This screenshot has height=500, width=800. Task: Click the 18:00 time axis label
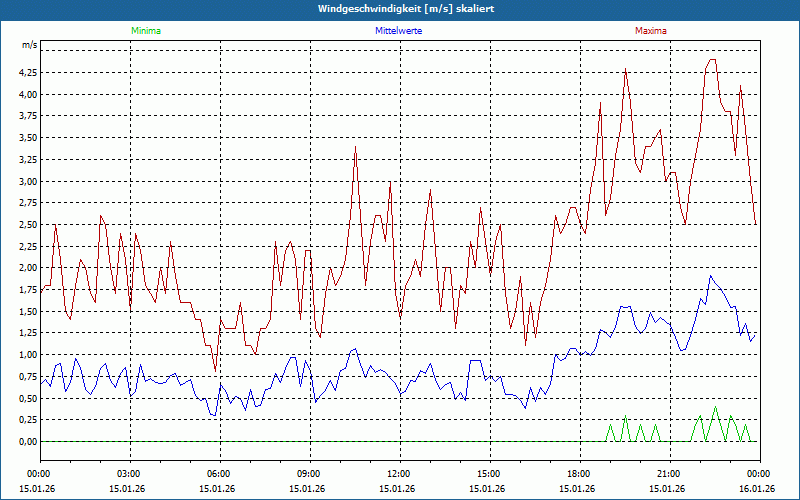(578, 474)
